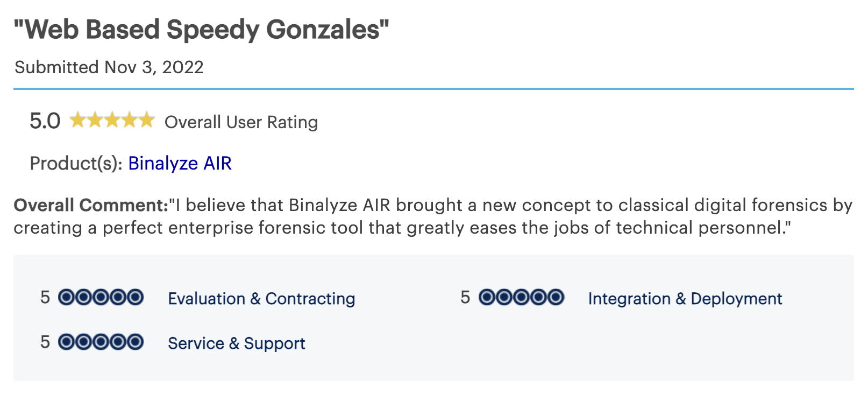Click the 5.0 overall rating number
868x393 pixels.
pyautogui.click(x=45, y=121)
